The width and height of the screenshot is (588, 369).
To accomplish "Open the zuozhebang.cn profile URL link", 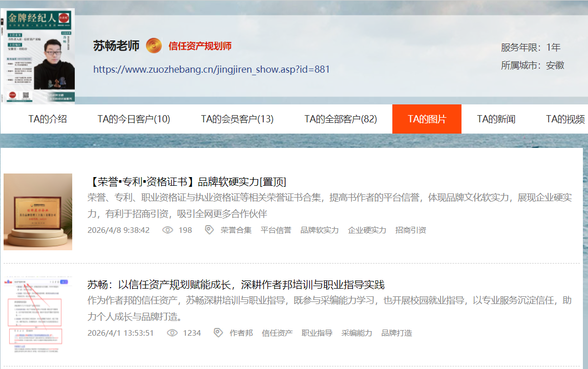I will [x=212, y=70].
